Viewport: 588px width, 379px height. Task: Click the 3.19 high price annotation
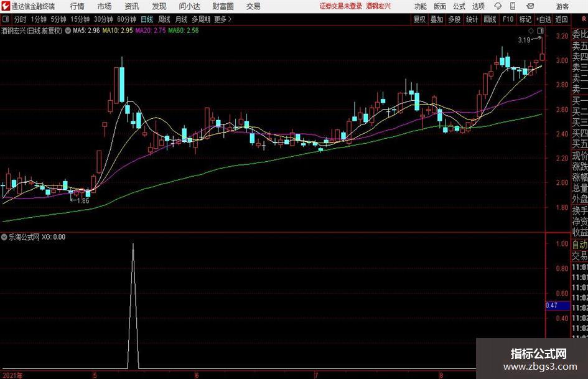click(524, 40)
